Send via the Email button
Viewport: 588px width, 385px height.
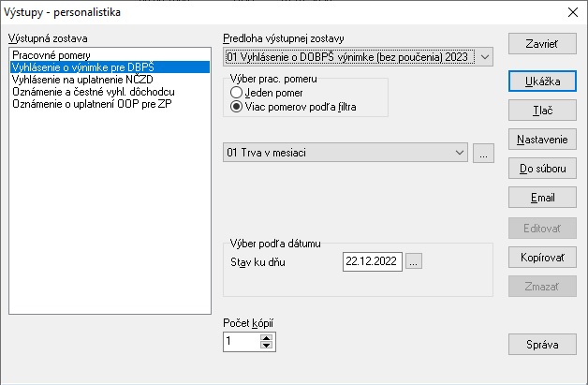click(x=542, y=198)
